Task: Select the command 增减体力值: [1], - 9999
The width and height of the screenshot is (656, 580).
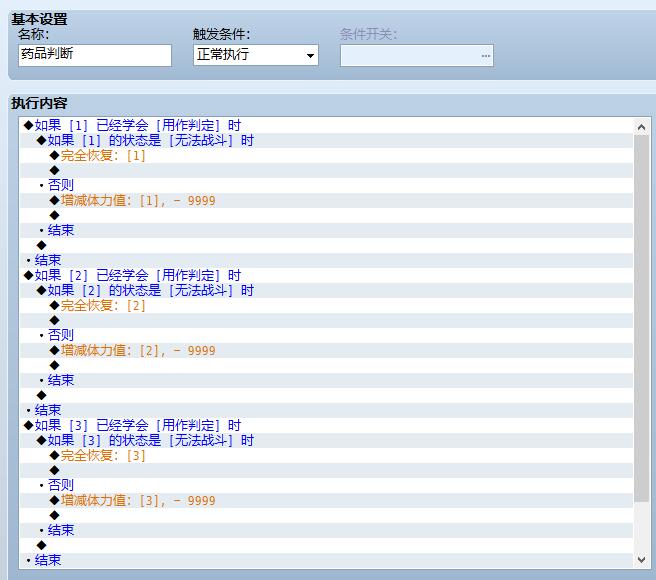Action: [x=326, y=200]
